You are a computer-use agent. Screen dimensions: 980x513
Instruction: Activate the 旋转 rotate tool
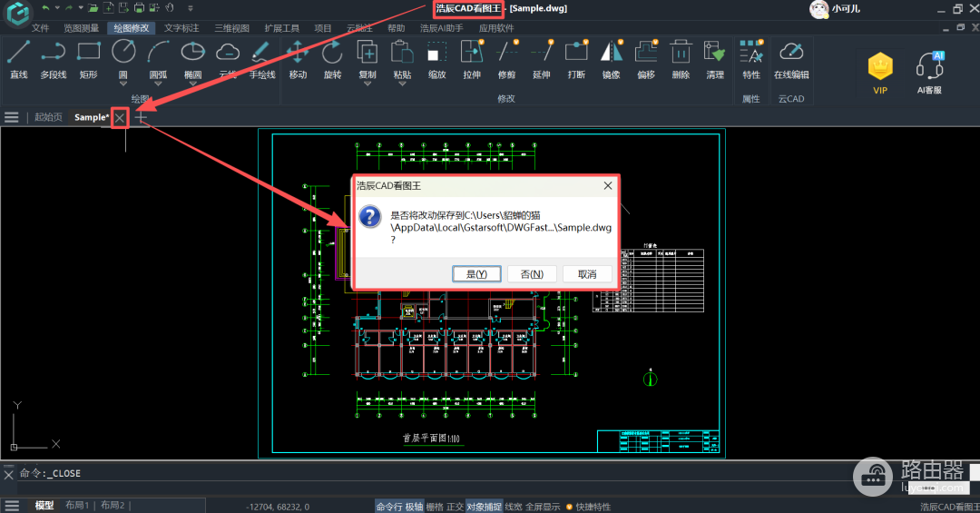[332, 60]
